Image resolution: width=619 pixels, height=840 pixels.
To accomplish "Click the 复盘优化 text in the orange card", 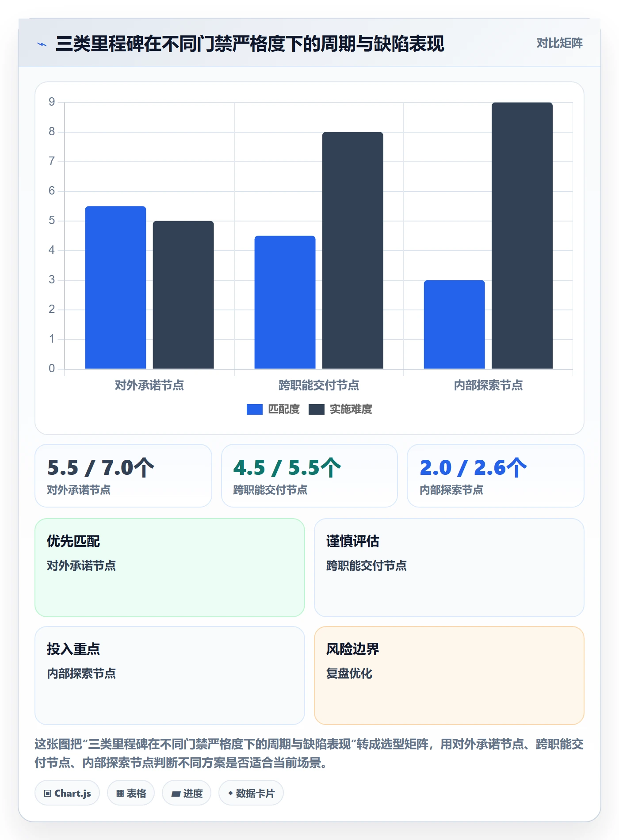I will click(x=349, y=673).
